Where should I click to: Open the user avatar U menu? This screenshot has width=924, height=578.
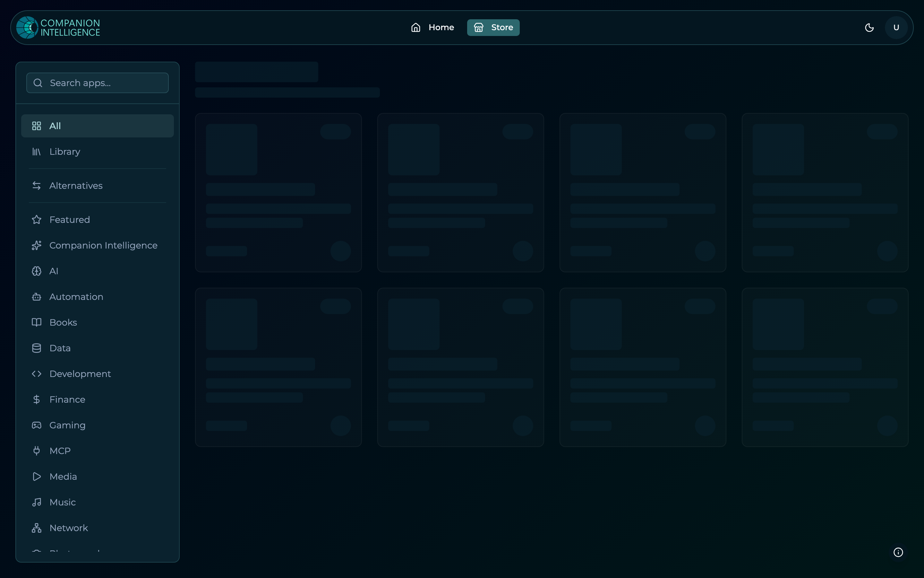click(x=896, y=28)
